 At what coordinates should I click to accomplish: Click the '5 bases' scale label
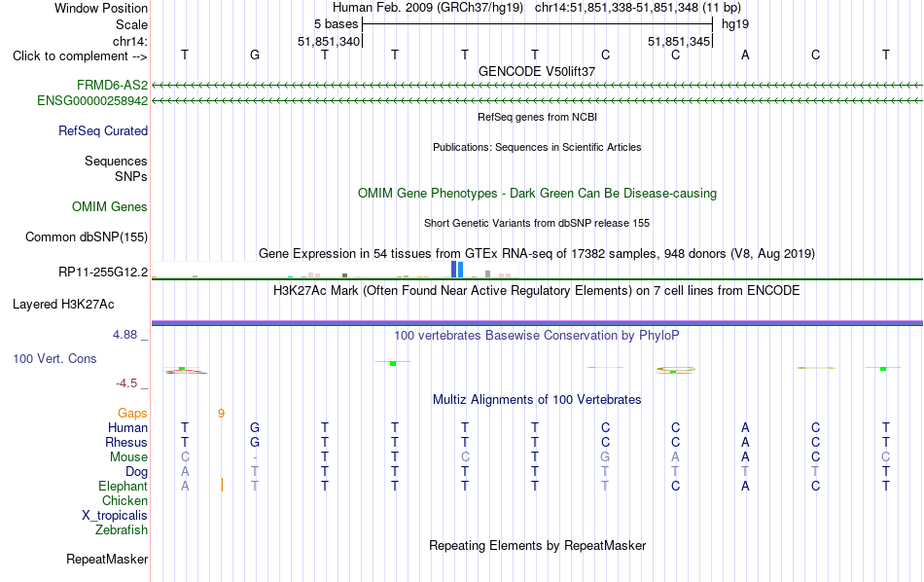pyautogui.click(x=336, y=24)
